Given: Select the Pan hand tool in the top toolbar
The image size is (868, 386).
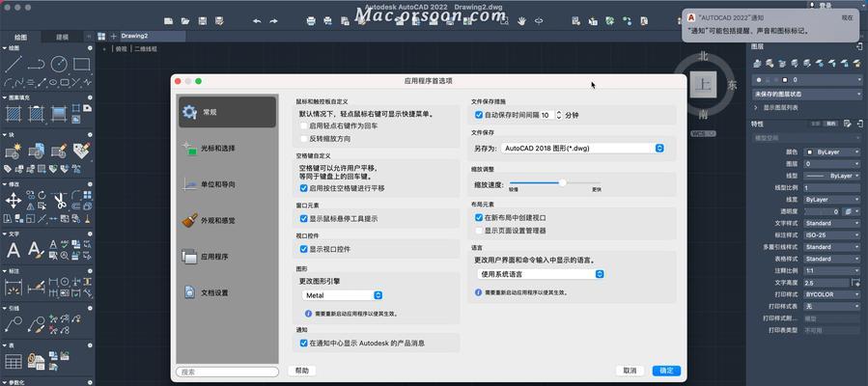Looking at the screenshot, I should [x=521, y=21].
